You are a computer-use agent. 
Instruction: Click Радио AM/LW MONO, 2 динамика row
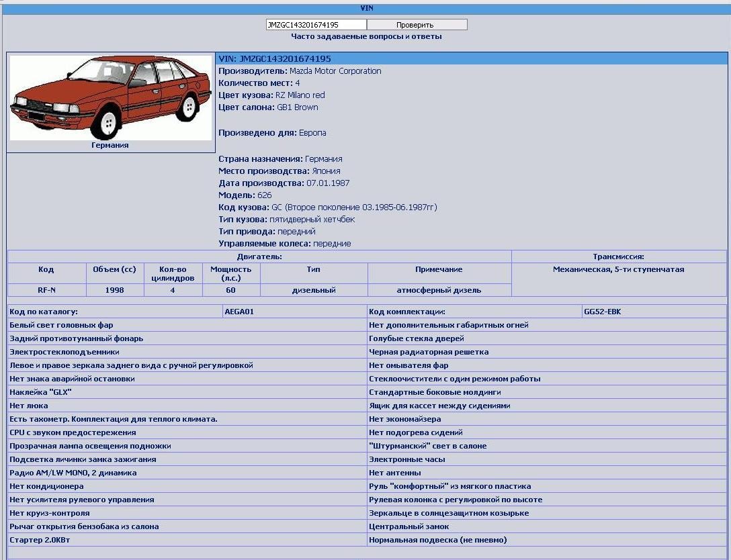click(187, 473)
